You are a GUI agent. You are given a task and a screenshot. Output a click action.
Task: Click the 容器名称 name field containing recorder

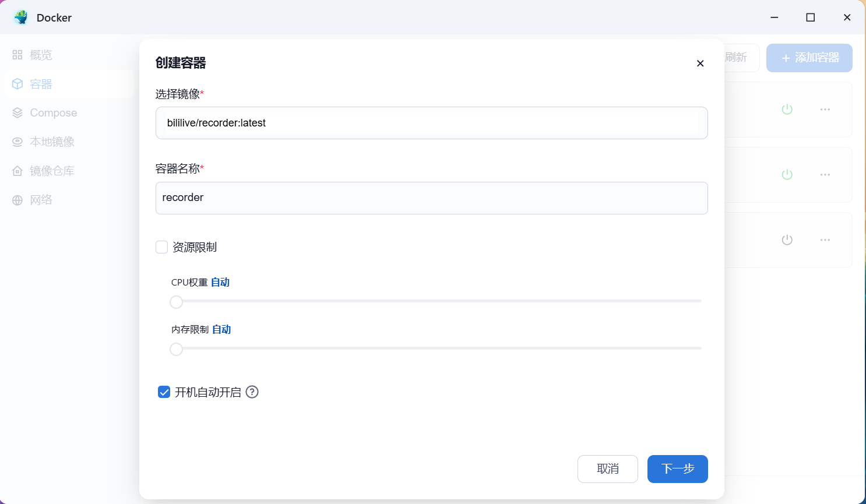[x=432, y=198]
